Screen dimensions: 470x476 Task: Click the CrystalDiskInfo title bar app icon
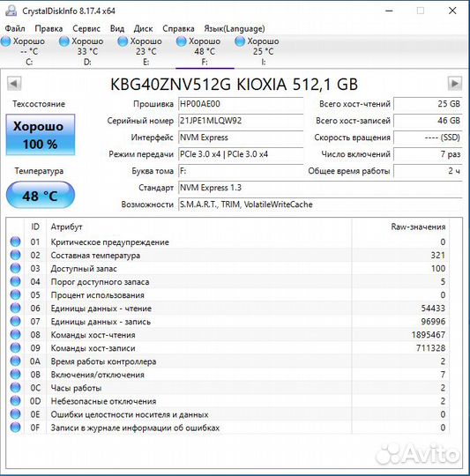(x=11, y=11)
